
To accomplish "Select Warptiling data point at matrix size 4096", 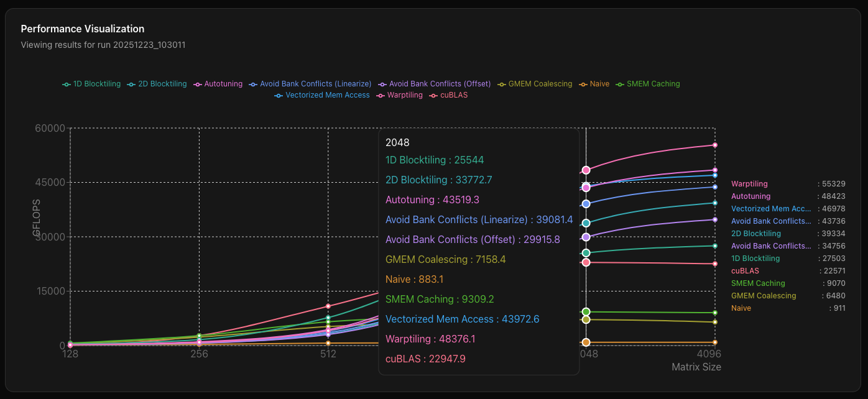I will pos(715,145).
